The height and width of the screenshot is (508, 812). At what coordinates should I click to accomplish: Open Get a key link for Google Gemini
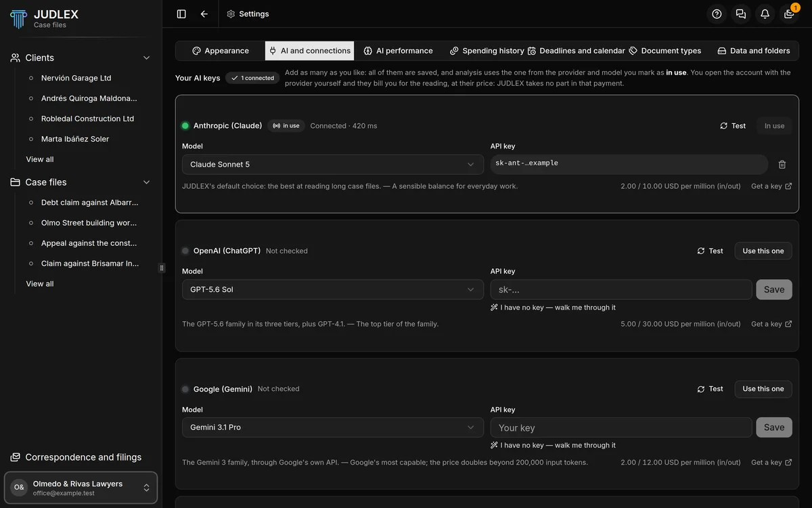click(x=771, y=463)
